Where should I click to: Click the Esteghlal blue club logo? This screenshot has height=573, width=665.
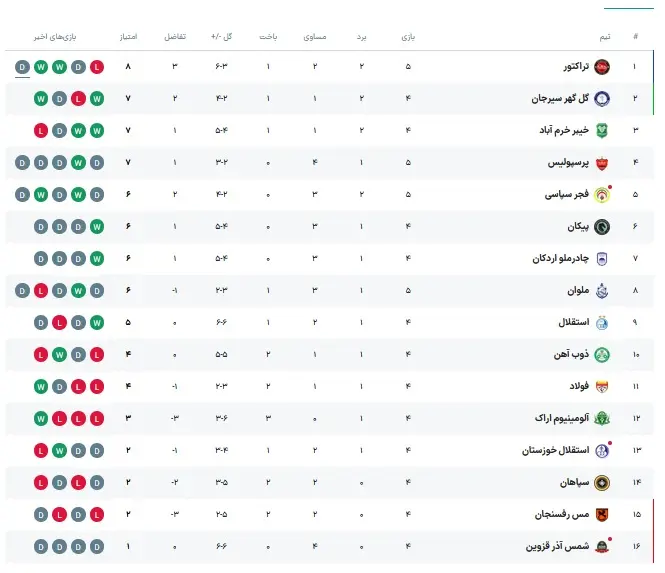602,323
